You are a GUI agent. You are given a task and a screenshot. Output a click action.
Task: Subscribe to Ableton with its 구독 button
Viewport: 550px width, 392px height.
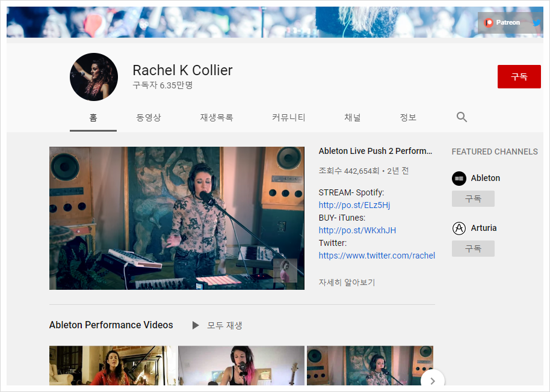point(473,198)
